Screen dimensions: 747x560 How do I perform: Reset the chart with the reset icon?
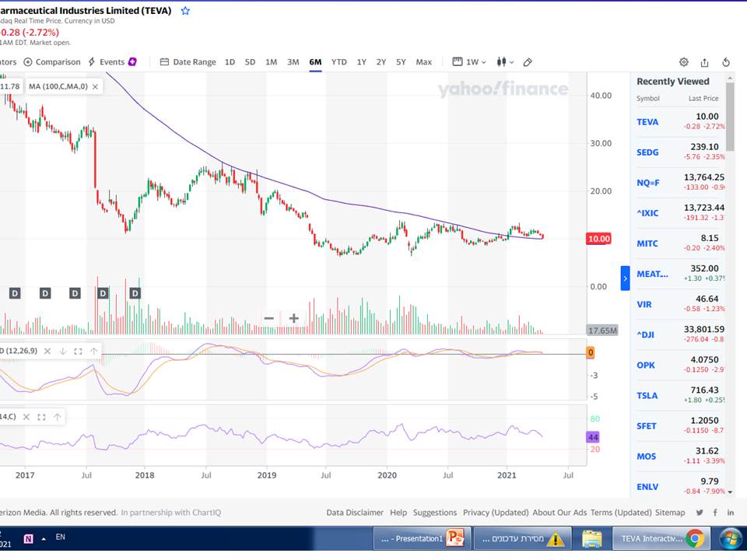tap(726, 62)
